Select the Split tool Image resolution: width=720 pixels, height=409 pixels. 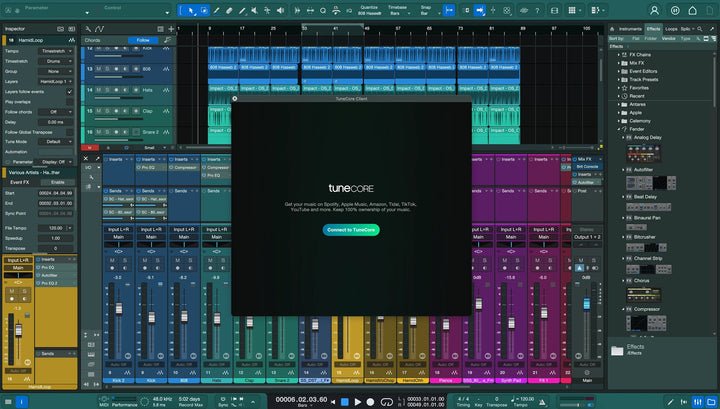216,10
